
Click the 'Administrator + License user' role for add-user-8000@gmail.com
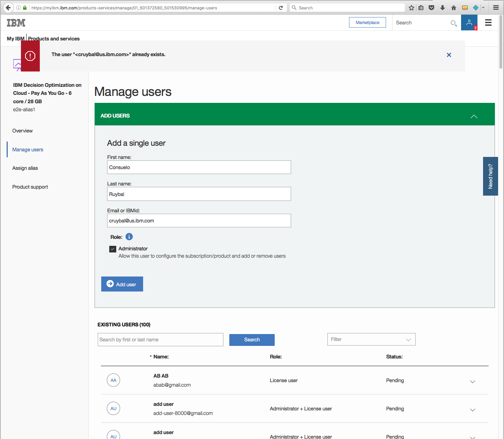(301, 409)
